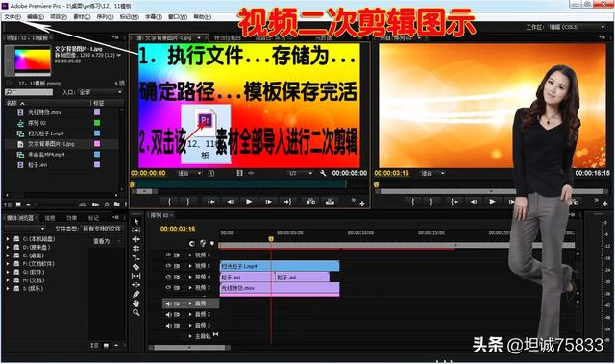
Task: Select the Ripple Edit tool
Action: coord(136,239)
